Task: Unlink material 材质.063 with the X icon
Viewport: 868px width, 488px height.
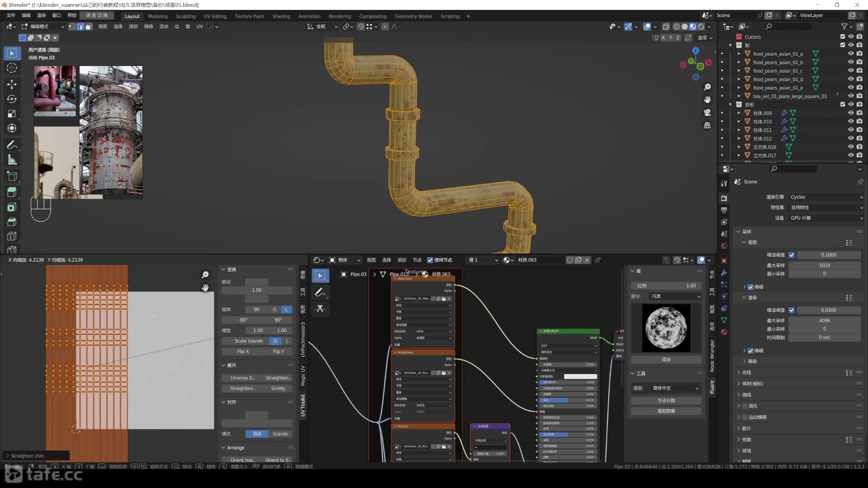Action: (587, 260)
